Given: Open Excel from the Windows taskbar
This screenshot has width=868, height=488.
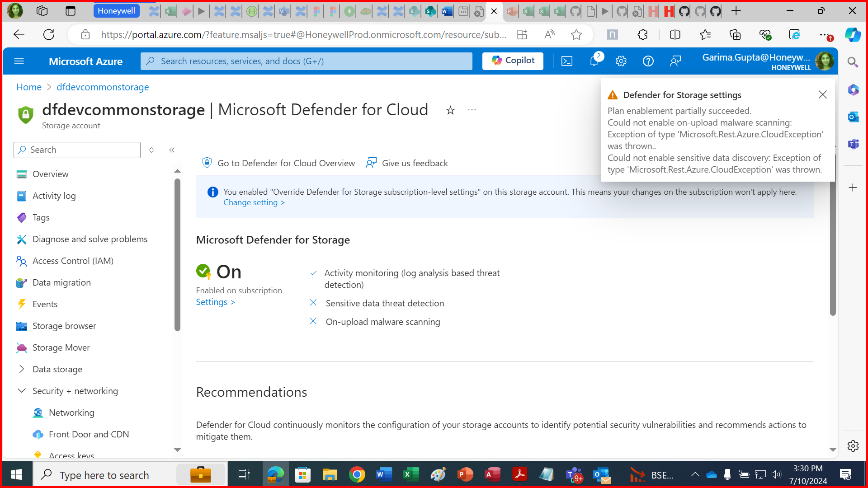Looking at the screenshot, I should 410,474.
